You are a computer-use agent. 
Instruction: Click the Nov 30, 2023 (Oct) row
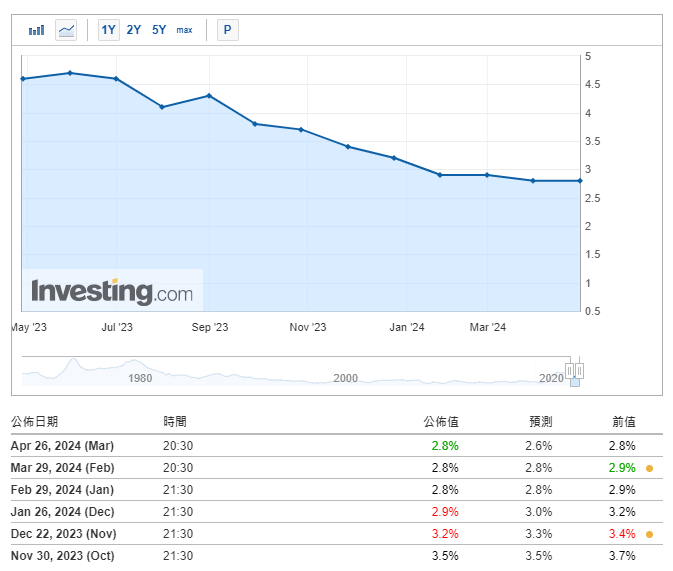(x=61, y=556)
